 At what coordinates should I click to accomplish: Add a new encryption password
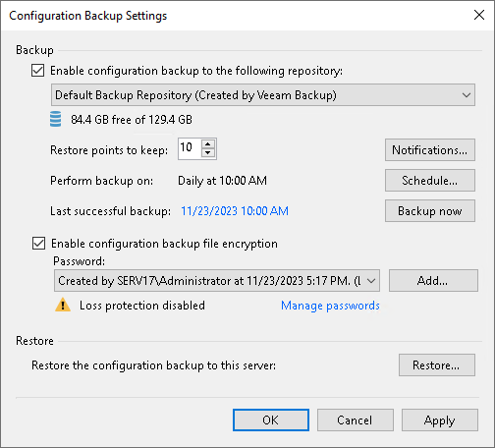(433, 281)
